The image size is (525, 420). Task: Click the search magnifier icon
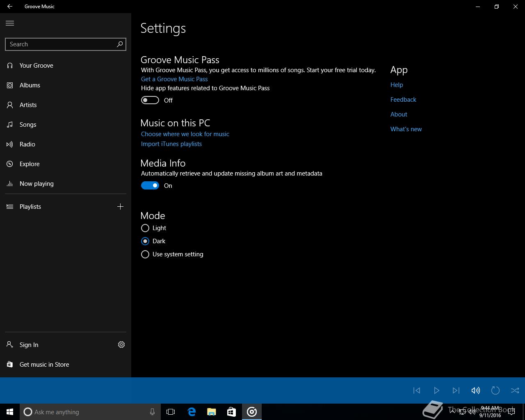[120, 44]
